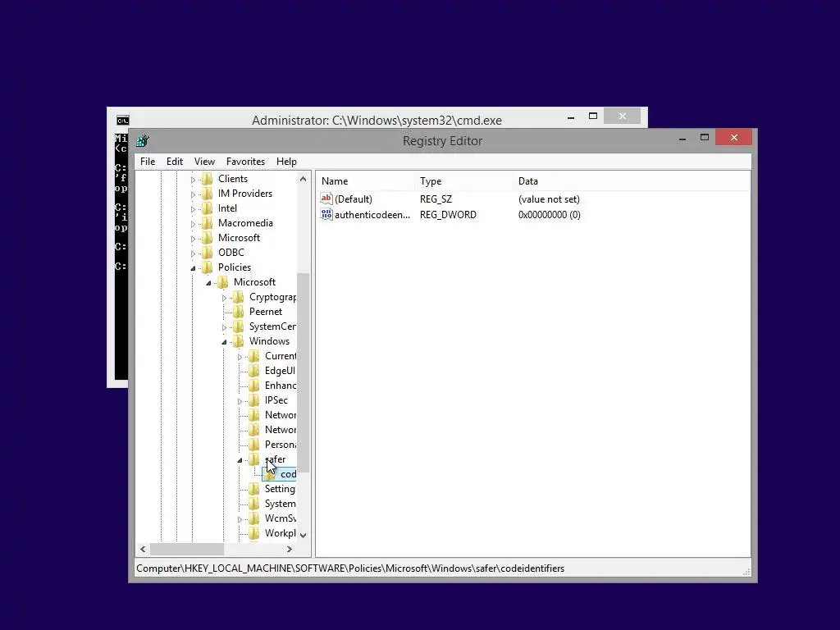The height and width of the screenshot is (630, 840).
Task: Select the Settings folder icon in tree
Action: point(254,489)
